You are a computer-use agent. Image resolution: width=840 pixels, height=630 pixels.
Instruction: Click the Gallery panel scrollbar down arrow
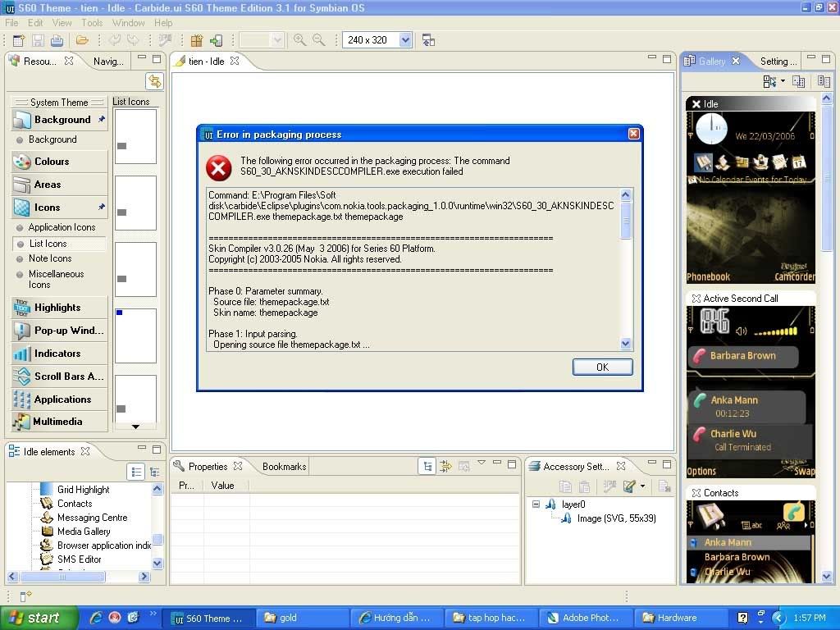(x=826, y=577)
